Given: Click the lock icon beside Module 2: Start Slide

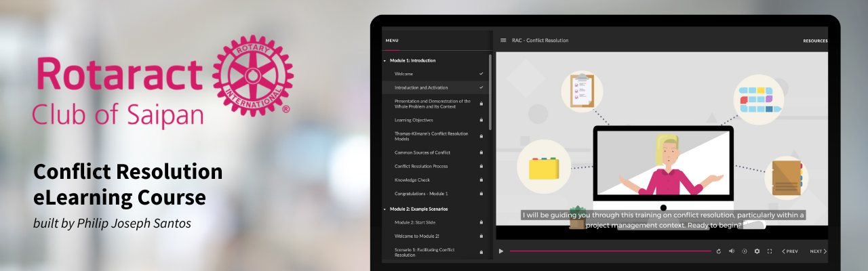Looking at the screenshot, I should point(481,222).
